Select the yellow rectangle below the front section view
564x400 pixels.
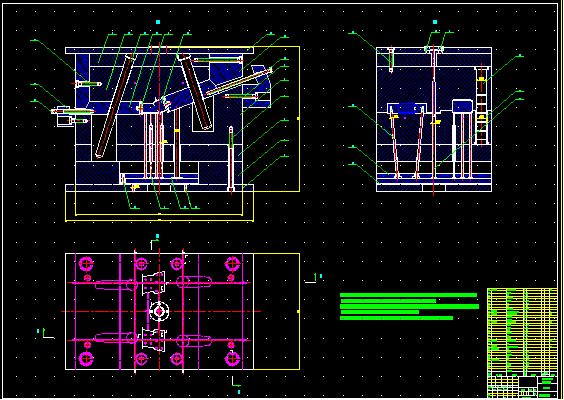point(159,206)
